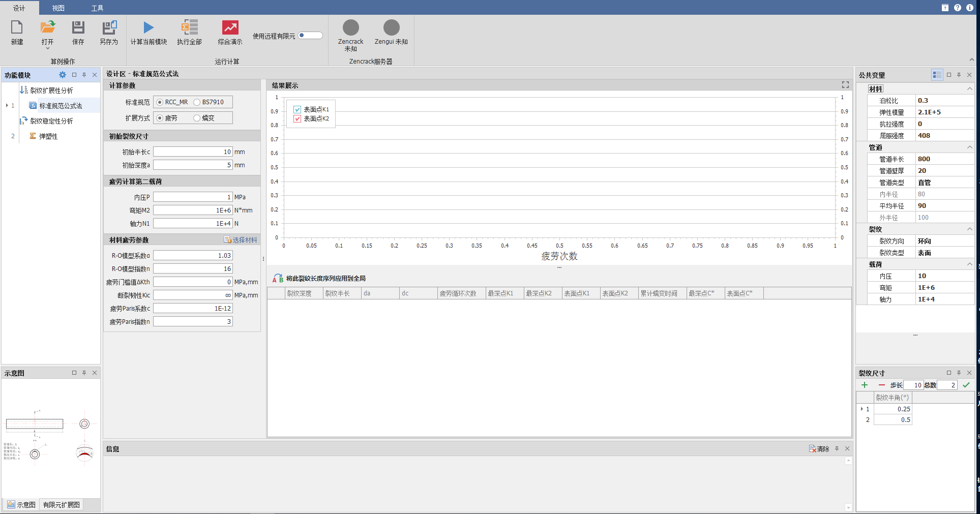980x514 pixels.
Task: Open 管道类型 直管 value dropdown
Action: pos(945,183)
